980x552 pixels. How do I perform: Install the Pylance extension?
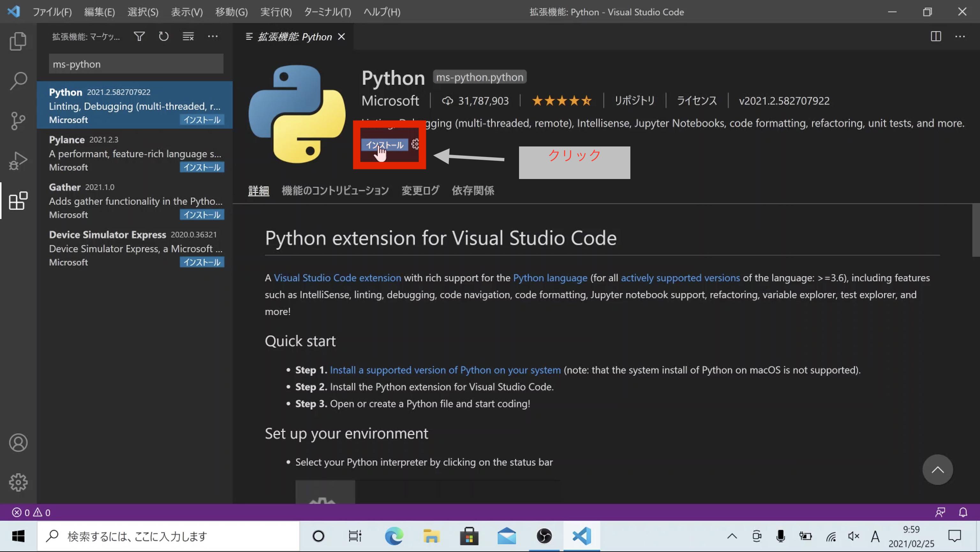click(x=202, y=167)
